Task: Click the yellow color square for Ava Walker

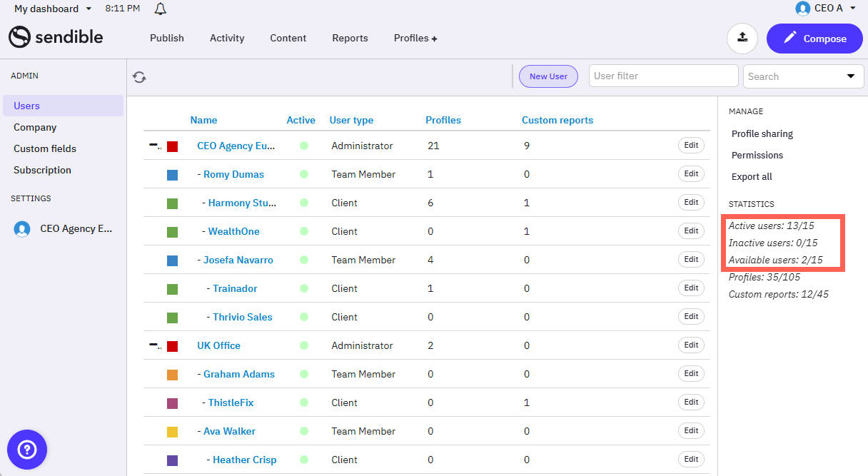Action: click(172, 432)
